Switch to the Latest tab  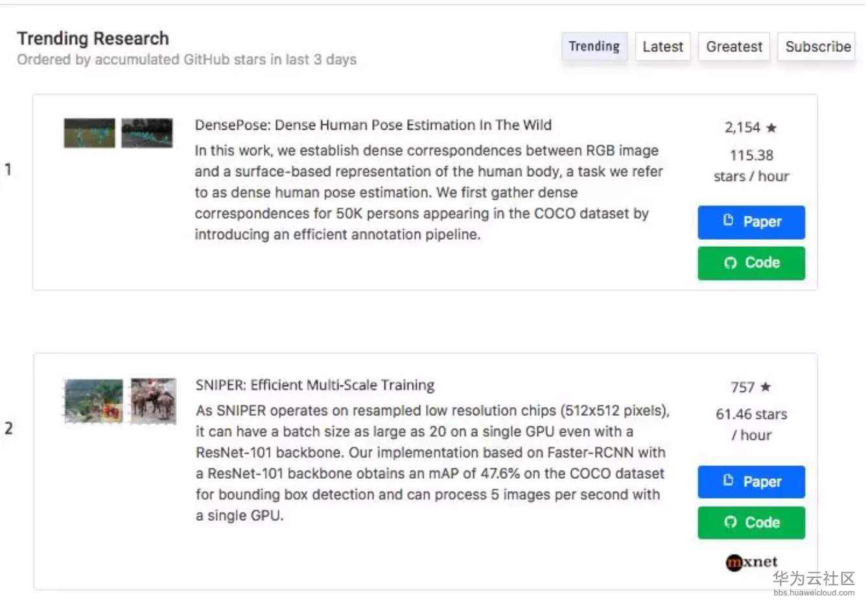[663, 47]
